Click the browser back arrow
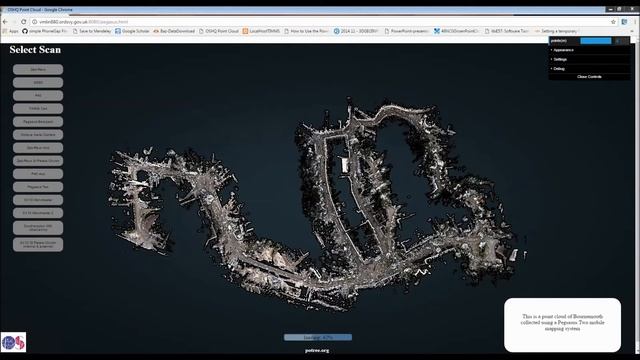Screen dimensions: 640x360 [5, 22]
